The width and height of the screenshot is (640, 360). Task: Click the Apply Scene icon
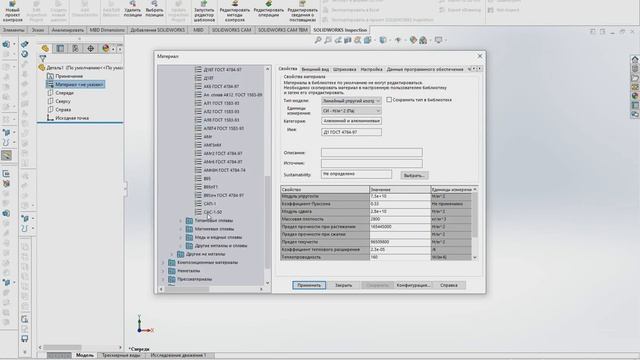pyautogui.click(x=423, y=40)
